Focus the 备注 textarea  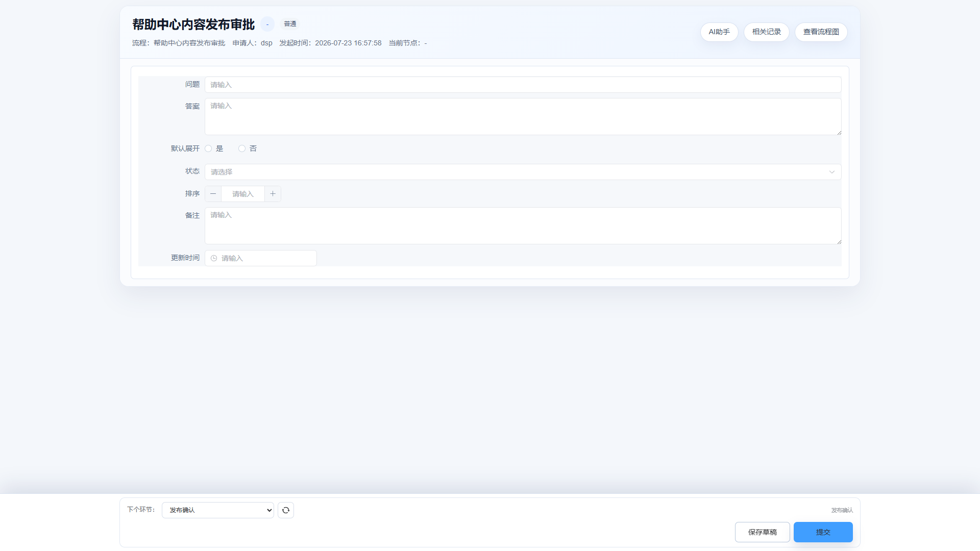523,226
